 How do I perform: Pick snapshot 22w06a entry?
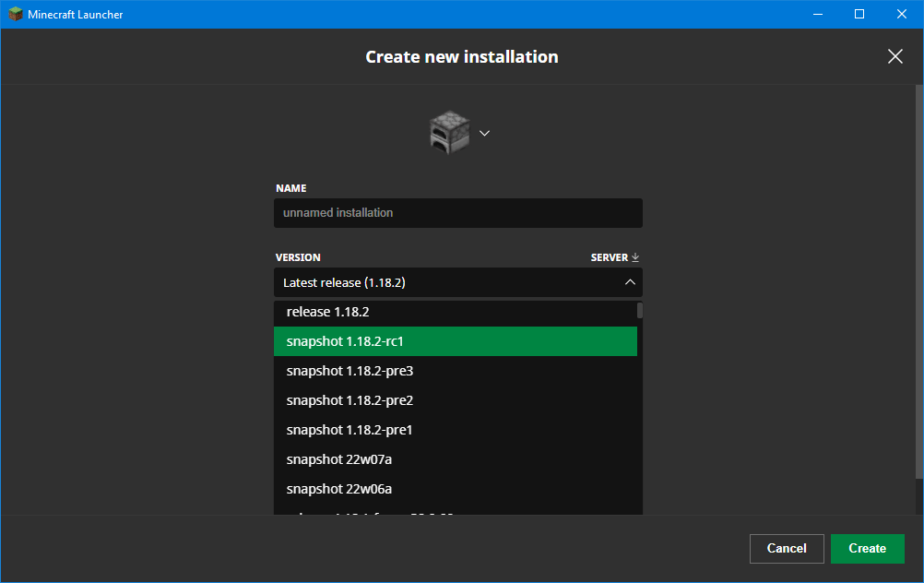tap(455, 489)
